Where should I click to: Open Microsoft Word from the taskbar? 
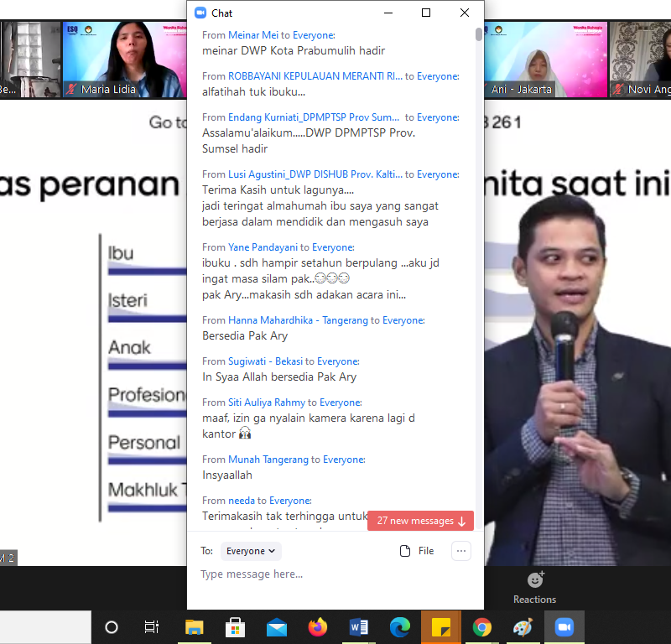(x=359, y=627)
